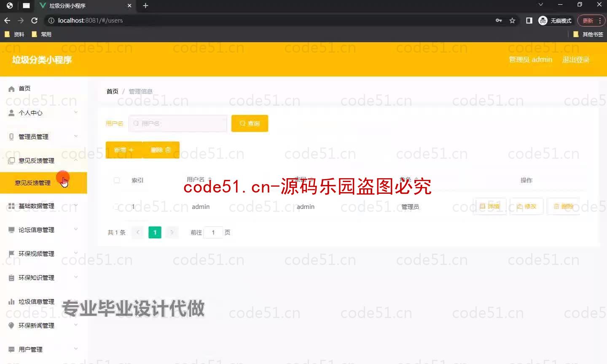Expand the 论坛信息管理 menu chevron
607x364 pixels.
point(76,229)
